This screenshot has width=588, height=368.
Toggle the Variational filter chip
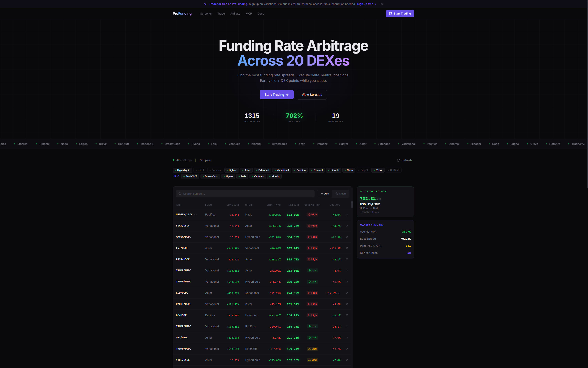(x=281, y=170)
